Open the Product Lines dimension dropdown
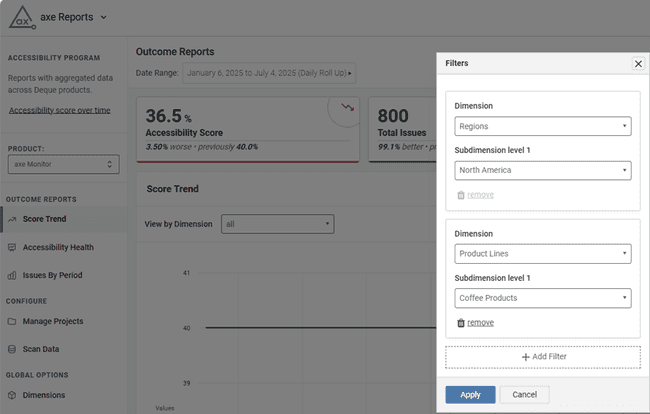650x414 pixels. 542,254
